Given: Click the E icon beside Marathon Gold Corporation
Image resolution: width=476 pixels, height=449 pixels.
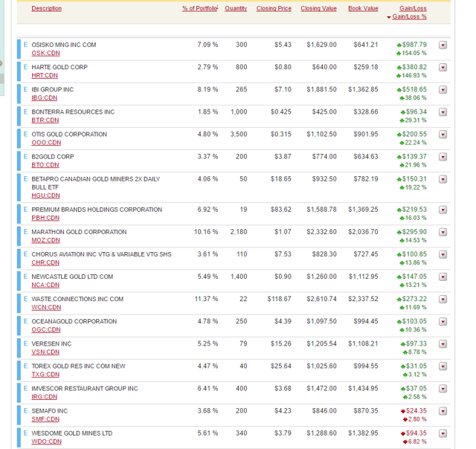Looking at the screenshot, I should pyautogui.click(x=25, y=232).
